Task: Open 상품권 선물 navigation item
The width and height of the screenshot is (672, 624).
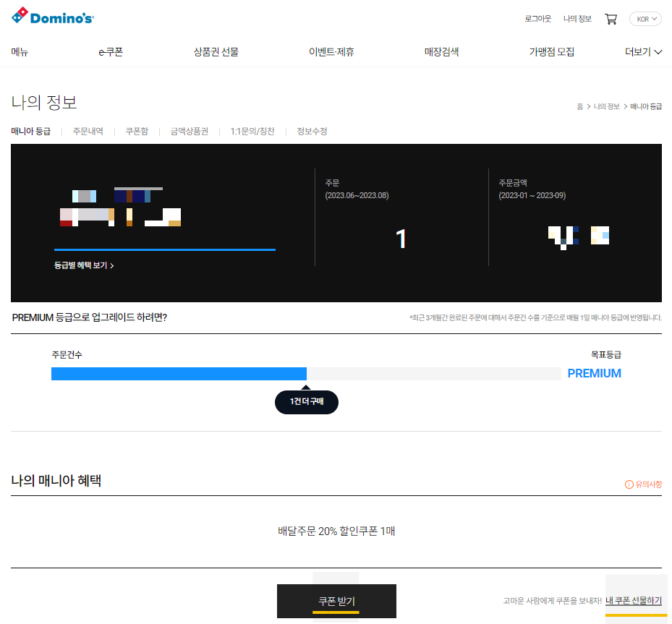Action: (x=216, y=52)
